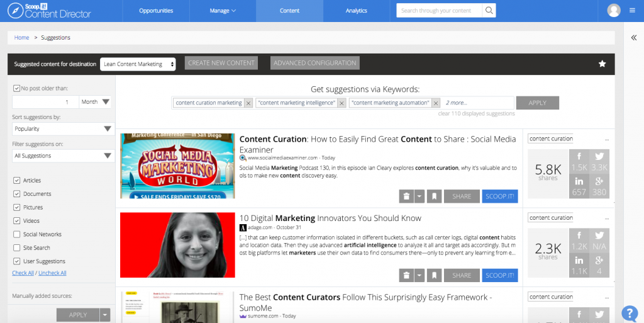Expand the sidebar APPLY button arrow
The height and width of the screenshot is (323, 644).
[105, 315]
